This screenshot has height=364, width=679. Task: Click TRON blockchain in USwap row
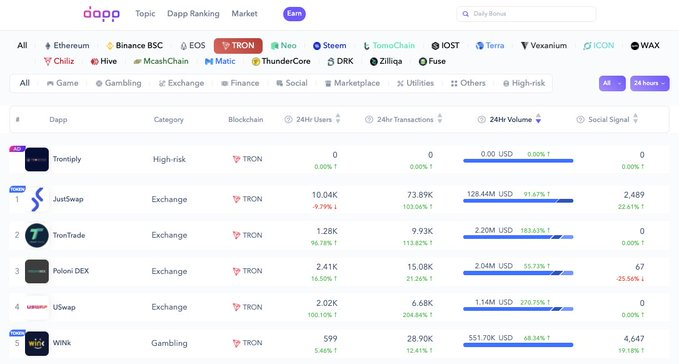[247, 307]
